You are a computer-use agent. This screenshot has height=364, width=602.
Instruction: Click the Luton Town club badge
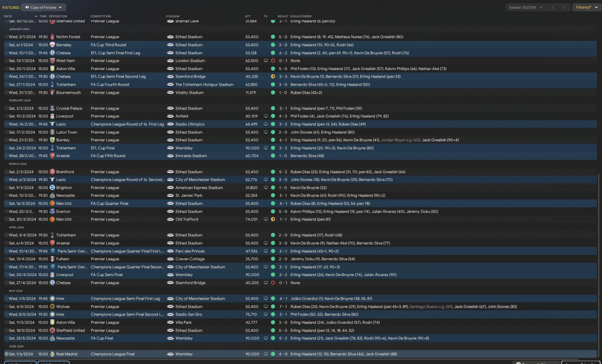[52, 132]
